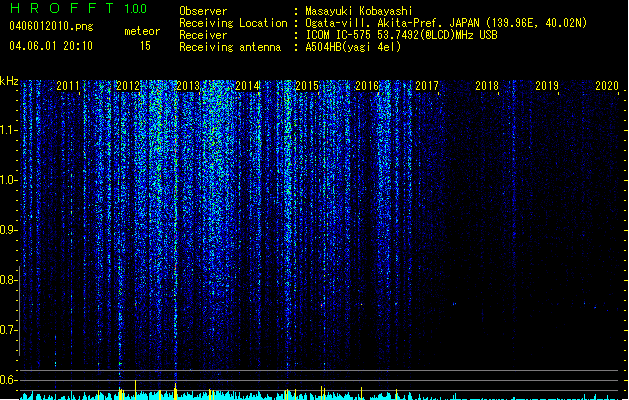This screenshot has width=629, height=400.
Task: Click the 2013 time marker
Action: tap(188, 86)
